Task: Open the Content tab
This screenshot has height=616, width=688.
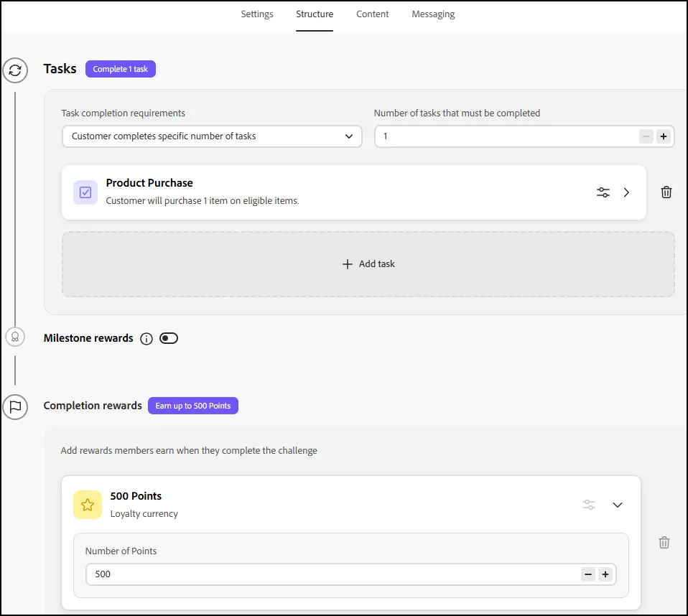Action: pos(373,14)
